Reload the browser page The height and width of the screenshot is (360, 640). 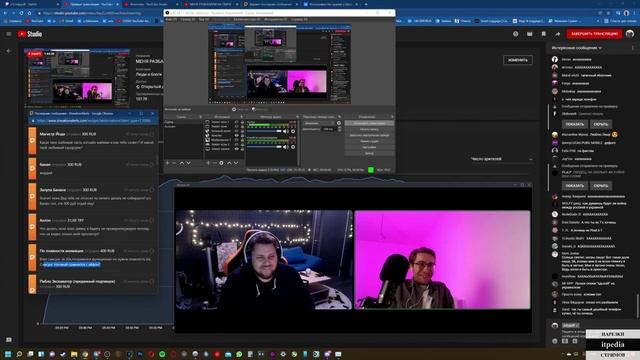pos(21,13)
